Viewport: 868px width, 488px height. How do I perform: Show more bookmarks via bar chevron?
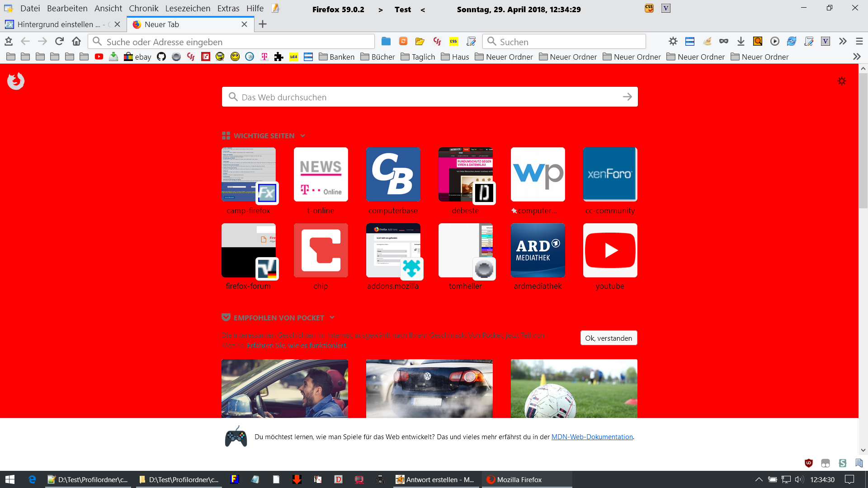[x=857, y=57]
